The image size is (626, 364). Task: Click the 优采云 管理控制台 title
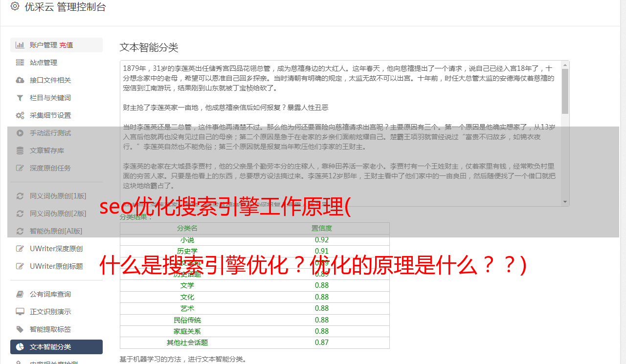click(65, 7)
